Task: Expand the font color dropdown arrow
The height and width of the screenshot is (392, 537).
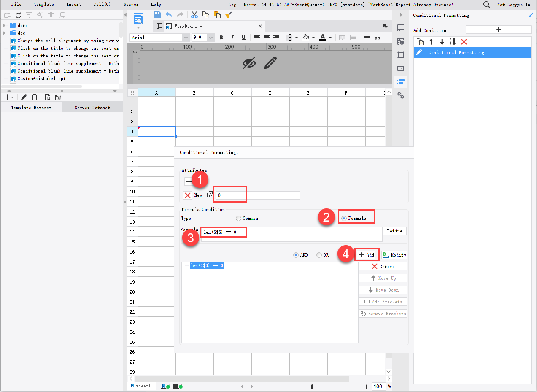Action: (330, 37)
